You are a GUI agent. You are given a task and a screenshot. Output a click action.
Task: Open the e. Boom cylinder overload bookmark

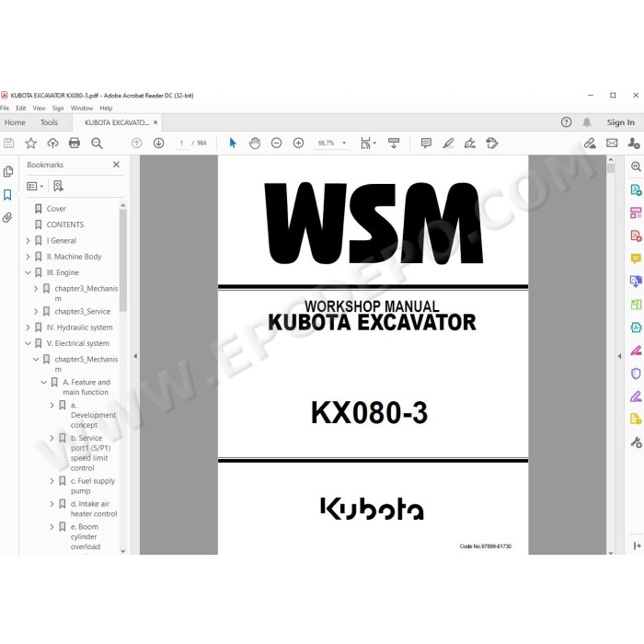coord(85,536)
